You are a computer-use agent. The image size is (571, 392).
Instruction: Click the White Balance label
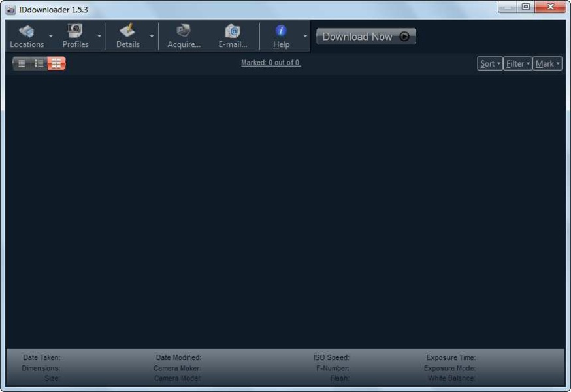[451, 378]
